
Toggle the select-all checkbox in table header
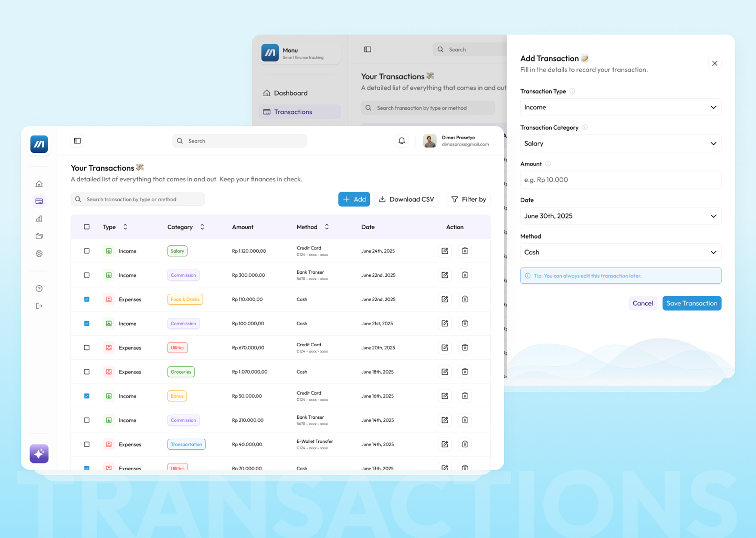pyautogui.click(x=86, y=226)
